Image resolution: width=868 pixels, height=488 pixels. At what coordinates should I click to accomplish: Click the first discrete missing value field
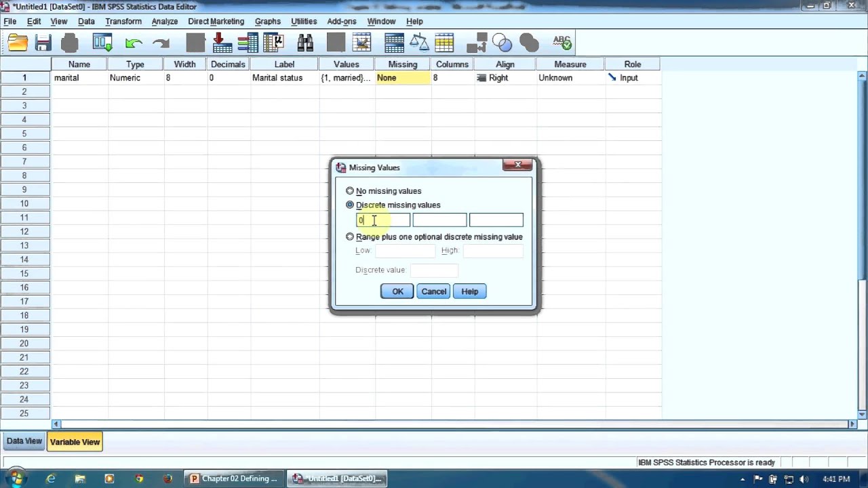pyautogui.click(x=383, y=220)
